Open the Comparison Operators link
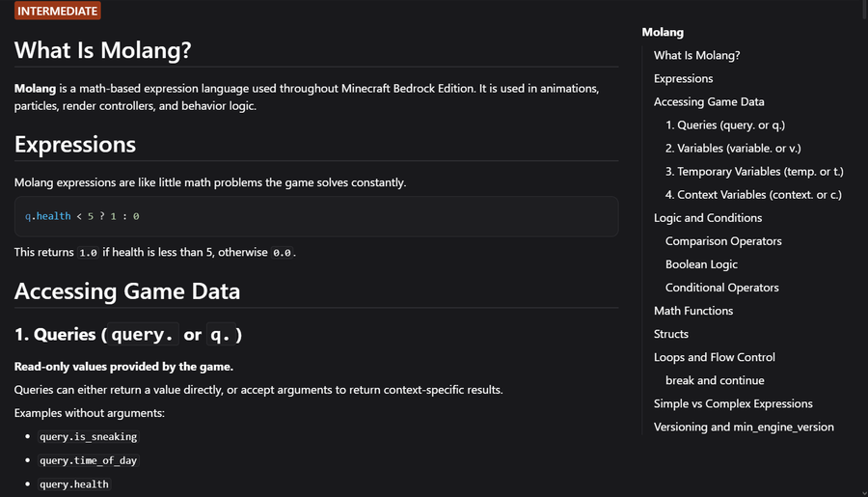Screen dimensions: 868x497 pos(723,240)
